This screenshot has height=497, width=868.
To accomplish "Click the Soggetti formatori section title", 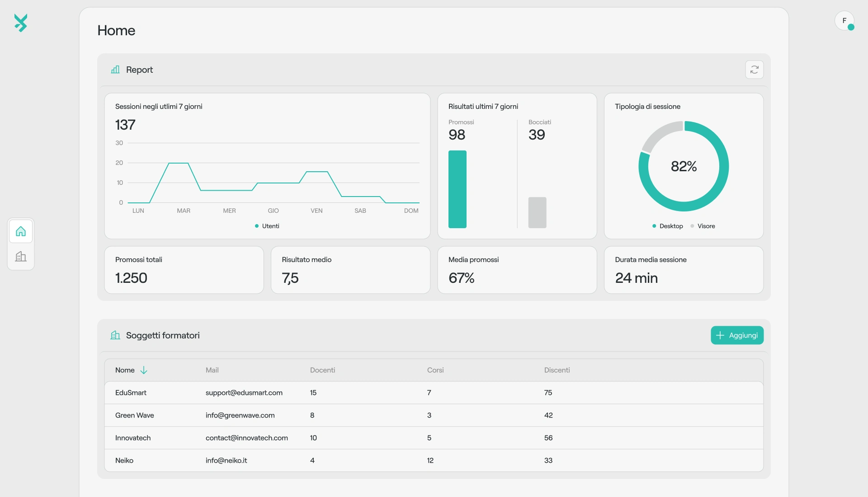I will click(163, 335).
